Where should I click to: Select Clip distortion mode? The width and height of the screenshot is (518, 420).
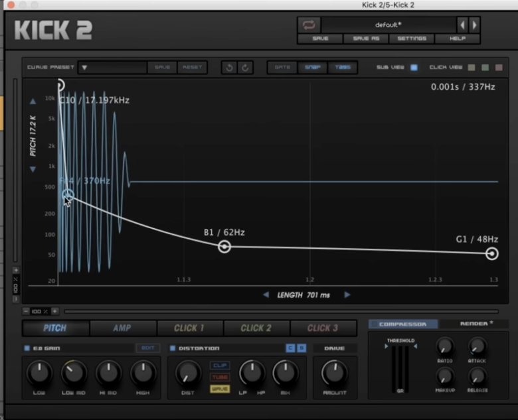(220, 365)
